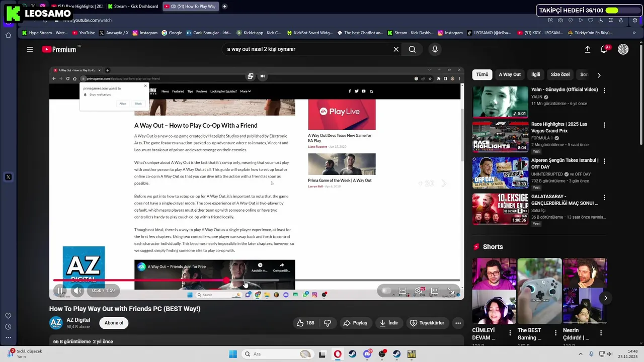Switch to Stream Kick Dashboard tab
This screenshot has height=362, width=644.
[x=133, y=7]
